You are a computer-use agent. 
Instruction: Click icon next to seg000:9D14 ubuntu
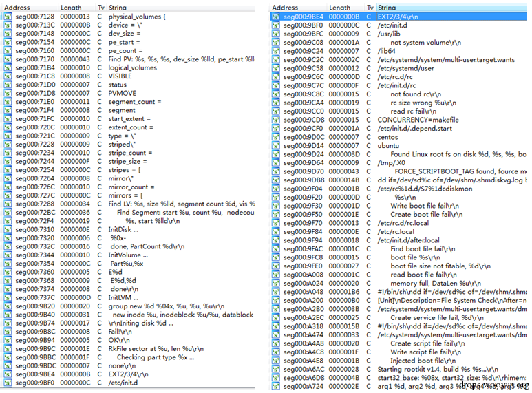pyautogui.click(x=276, y=146)
